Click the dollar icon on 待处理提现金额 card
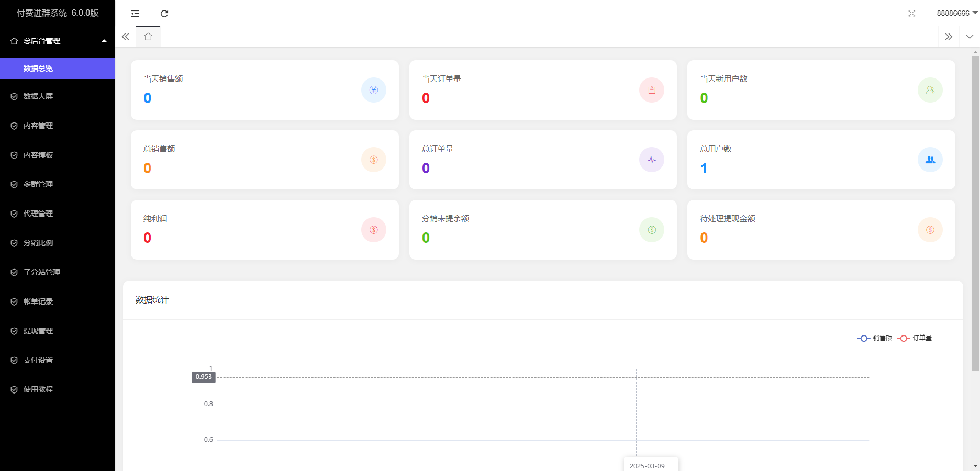This screenshot has width=980, height=471. (930, 230)
